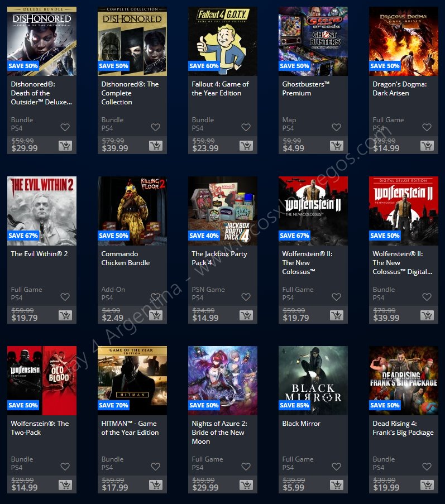
Task: Open Wolfenstein II: The New Colossus title link
Action: (308, 263)
